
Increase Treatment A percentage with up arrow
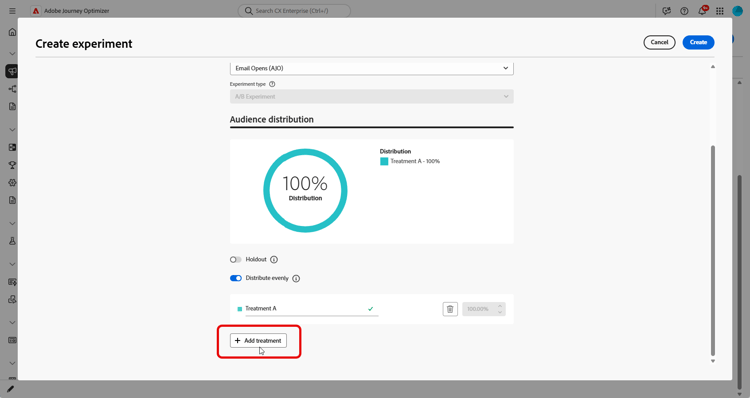click(500, 306)
